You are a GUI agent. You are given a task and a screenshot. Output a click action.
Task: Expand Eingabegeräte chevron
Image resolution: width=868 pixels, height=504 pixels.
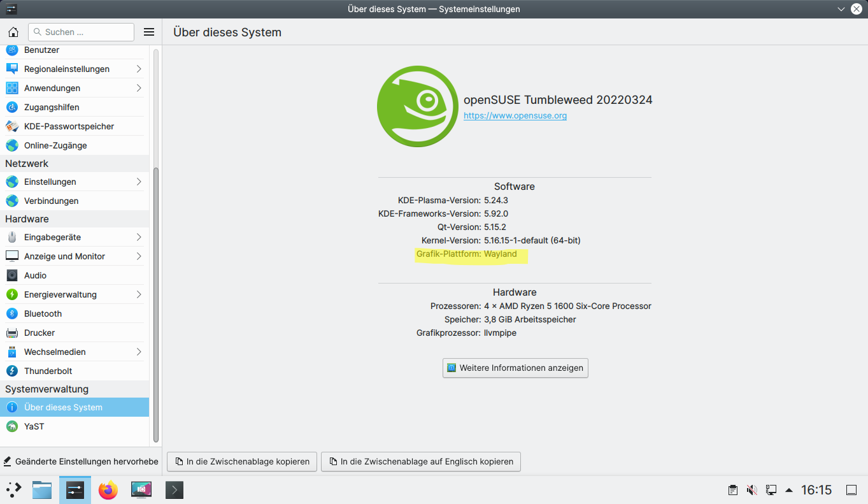(139, 237)
